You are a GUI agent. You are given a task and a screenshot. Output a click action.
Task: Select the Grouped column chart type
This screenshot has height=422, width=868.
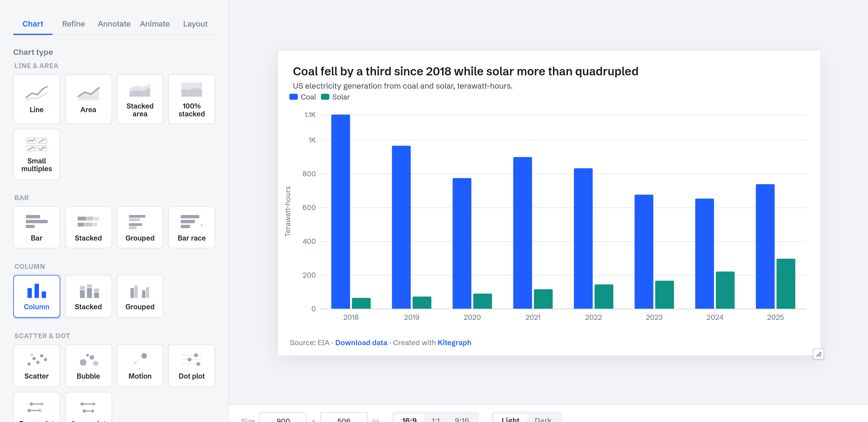[x=140, y=296]
